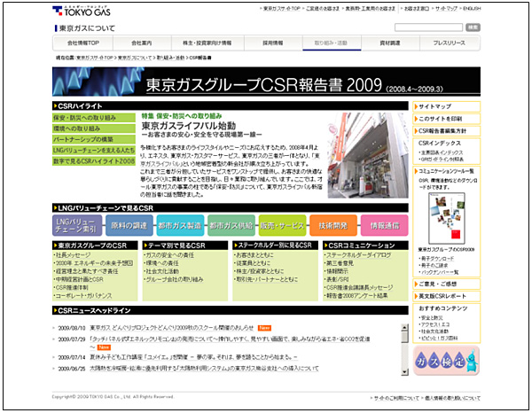Viewport: 532px width, 413px height.
Task: Open バックナンバー一覧 sidebar link
Action: (x=440, y=272)
